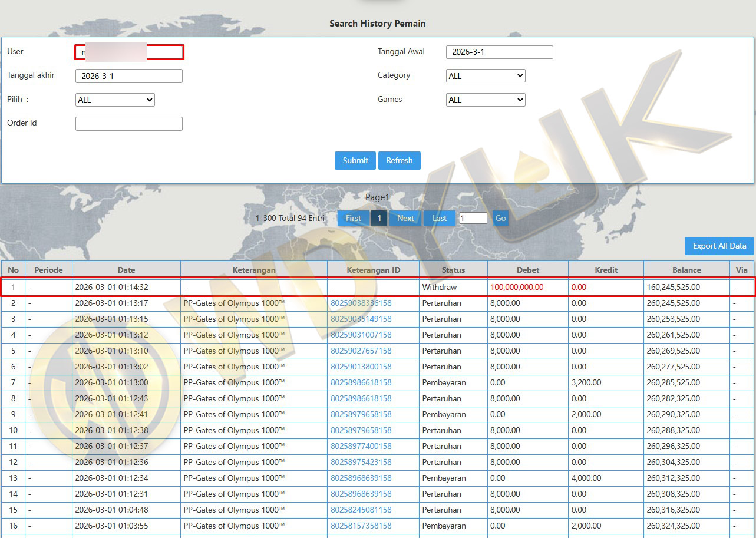This screenshot has height=538, width=756.
Task: Focus the User input field
Action: (130, 52)
